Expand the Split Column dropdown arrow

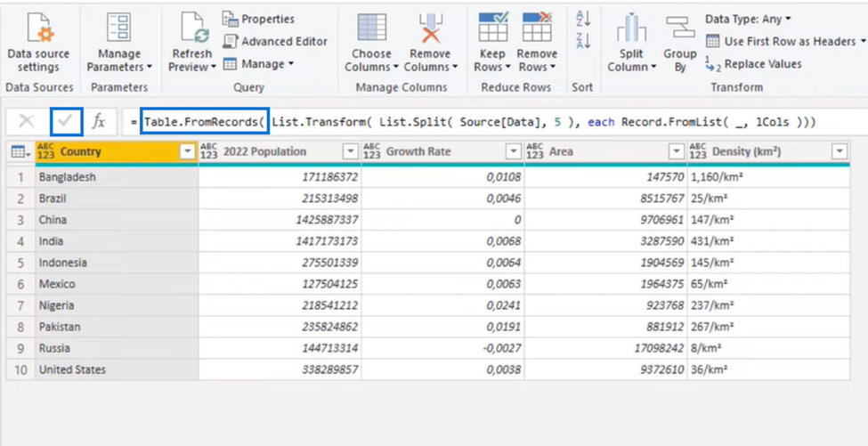[653, 68]
